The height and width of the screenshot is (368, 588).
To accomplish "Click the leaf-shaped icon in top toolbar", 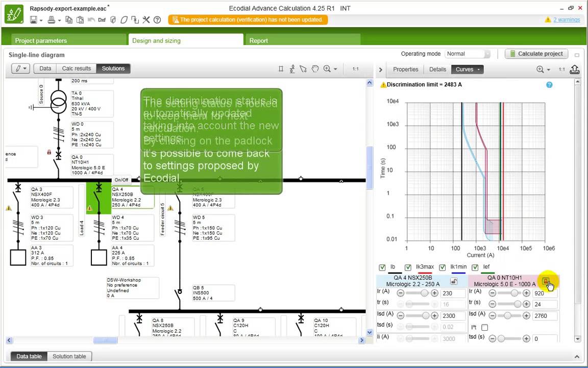I will (x=124, y=20).
